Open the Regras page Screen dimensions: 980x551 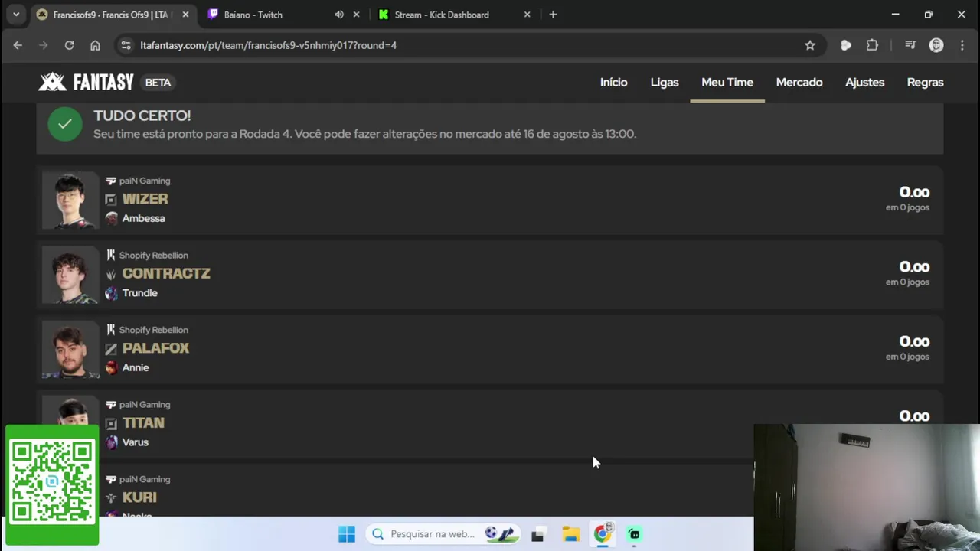(925, 82)
